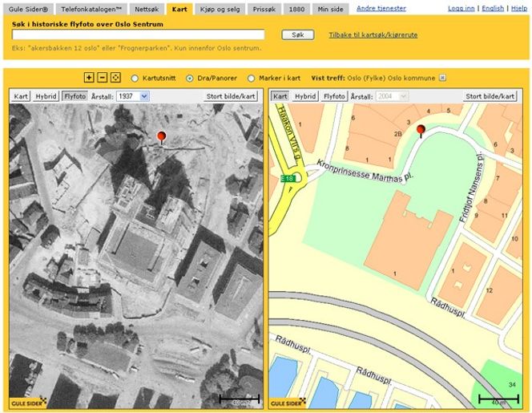Click the Søk button
Viewport: 532px width, 413px height.
[298, 34]
